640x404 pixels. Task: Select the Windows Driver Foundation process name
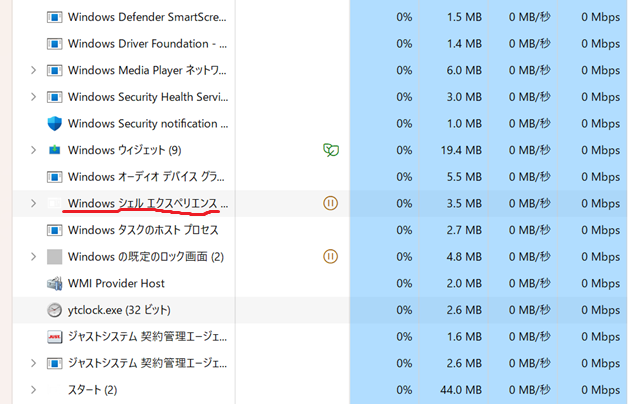(147, 44)
